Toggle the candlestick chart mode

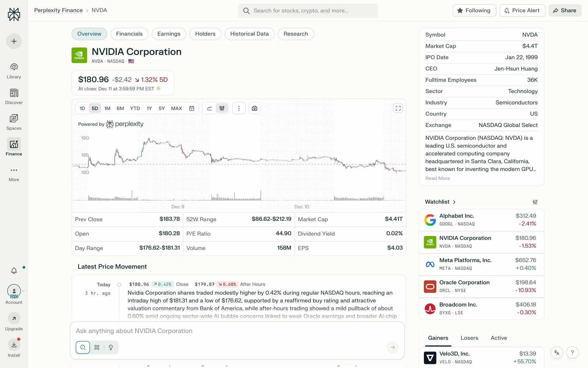222,108
